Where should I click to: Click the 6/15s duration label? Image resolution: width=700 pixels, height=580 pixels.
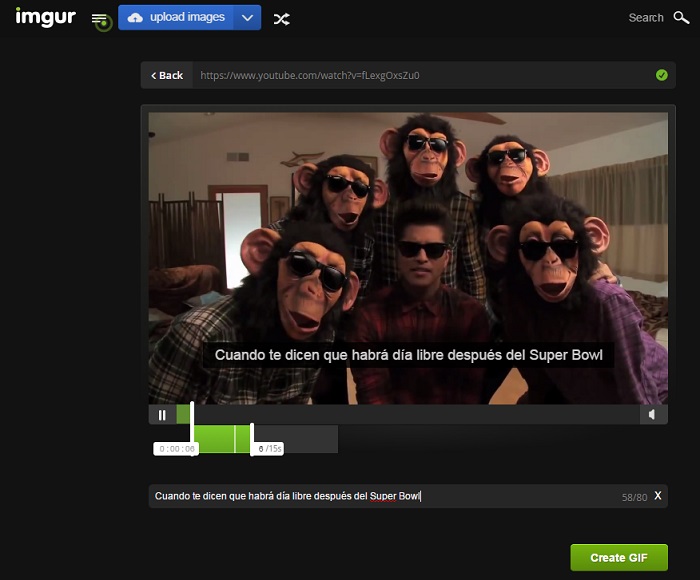point(269,449)
